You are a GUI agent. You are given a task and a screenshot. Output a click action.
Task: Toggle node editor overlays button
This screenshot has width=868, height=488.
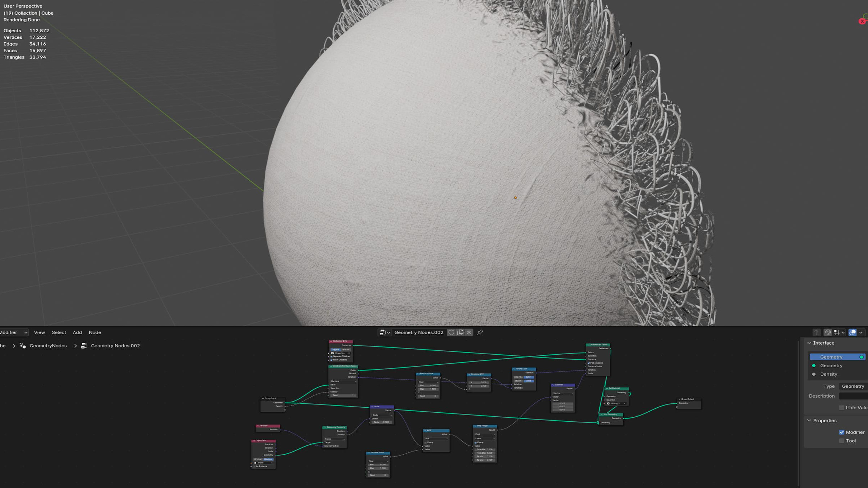click(x=853, y=332)
